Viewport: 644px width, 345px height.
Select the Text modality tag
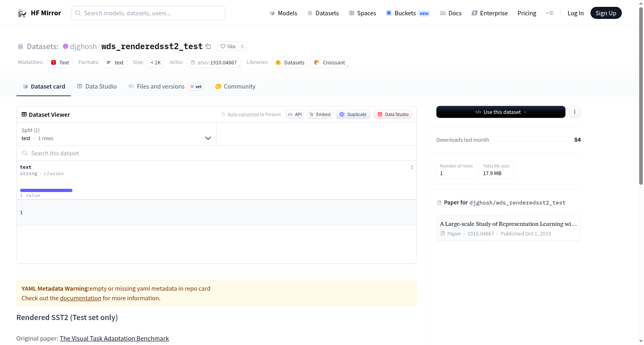[x=60, y=62]
